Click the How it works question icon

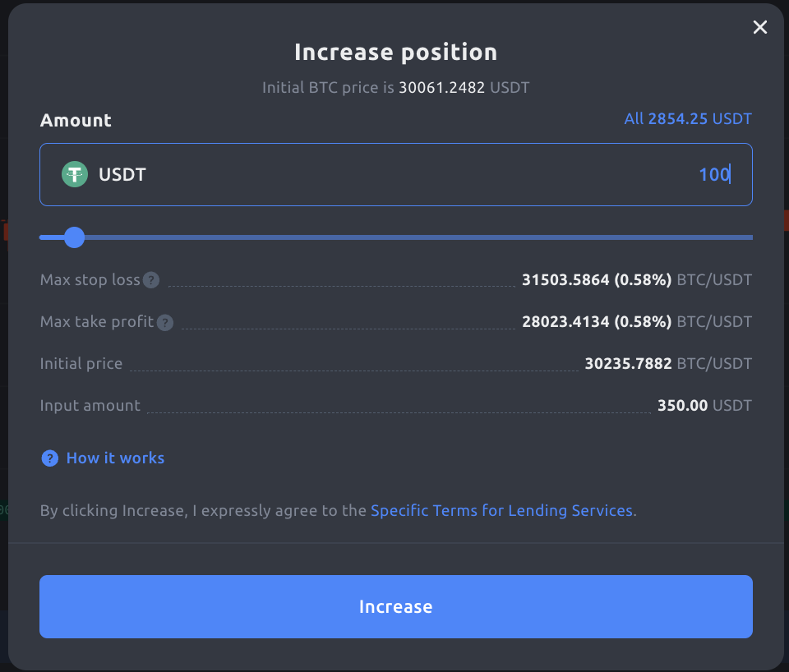[x=50, y=458]
